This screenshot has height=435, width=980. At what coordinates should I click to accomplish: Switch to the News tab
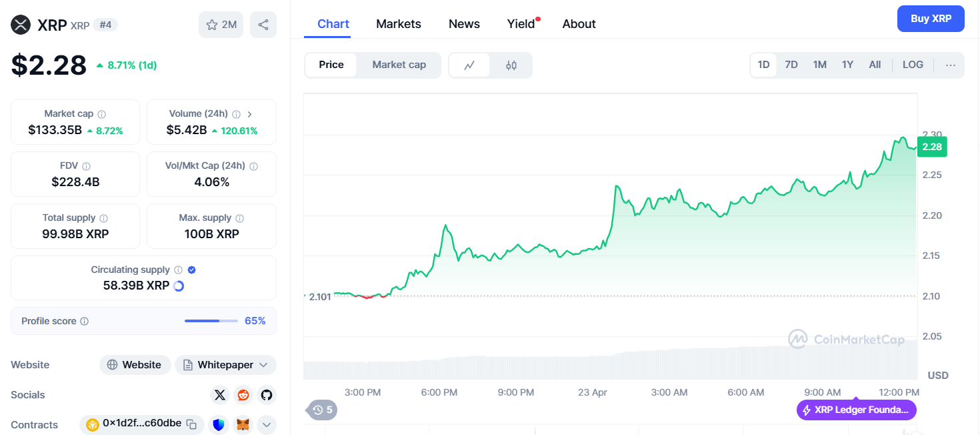click(x=464, y=24)
